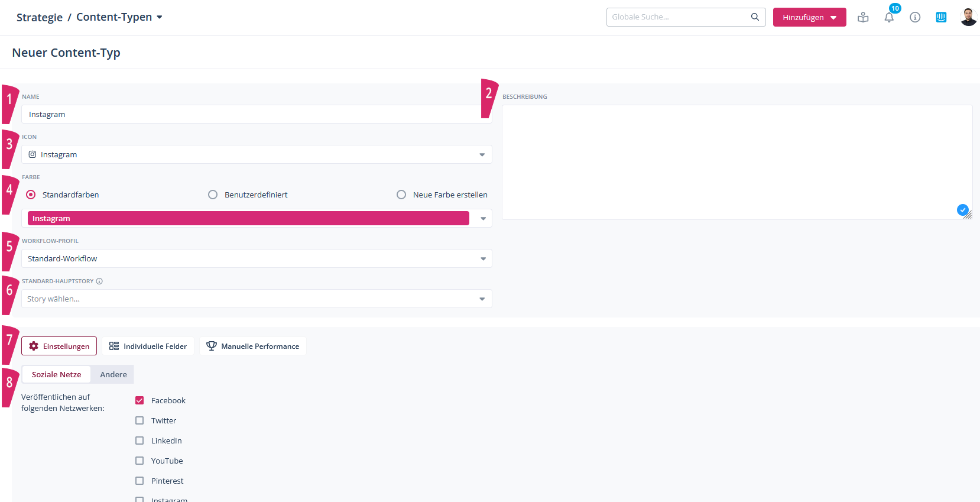Open the Intercom chat icon

(941, 17)
